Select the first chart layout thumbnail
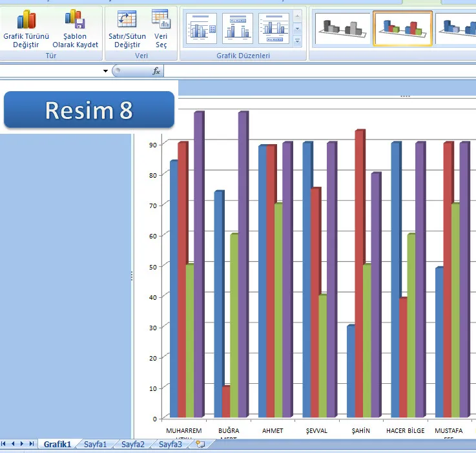Image resolution: width=476 pixels, height=453 pixels. click(201, 29)
